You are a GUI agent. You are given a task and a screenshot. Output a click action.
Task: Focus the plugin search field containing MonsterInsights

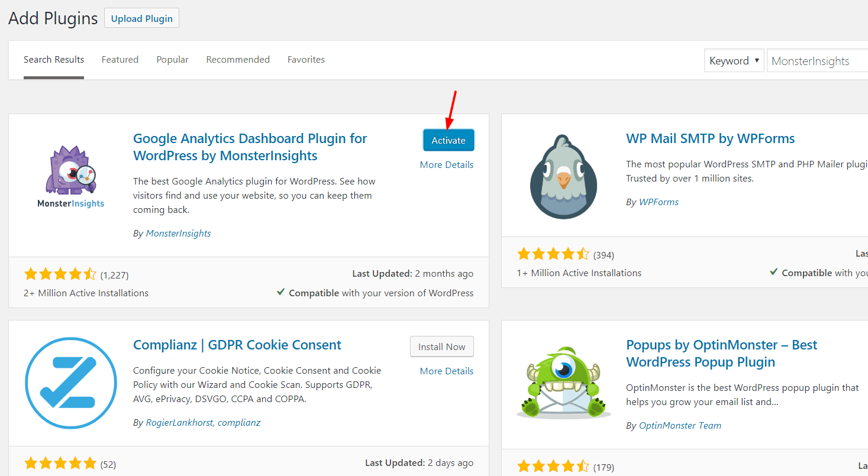817,60
